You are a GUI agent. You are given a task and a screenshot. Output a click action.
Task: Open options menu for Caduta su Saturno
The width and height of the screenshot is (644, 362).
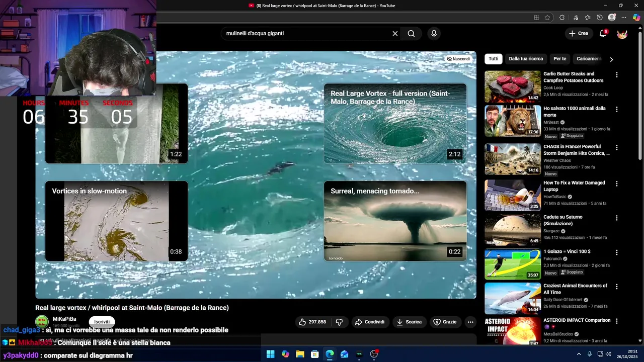[x=617, y=218]
